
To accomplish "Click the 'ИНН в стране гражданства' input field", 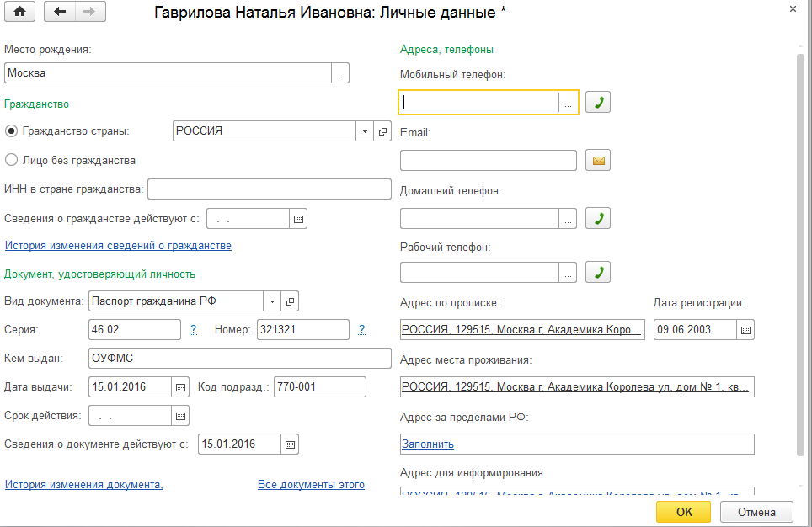I will tap(269, 189).
